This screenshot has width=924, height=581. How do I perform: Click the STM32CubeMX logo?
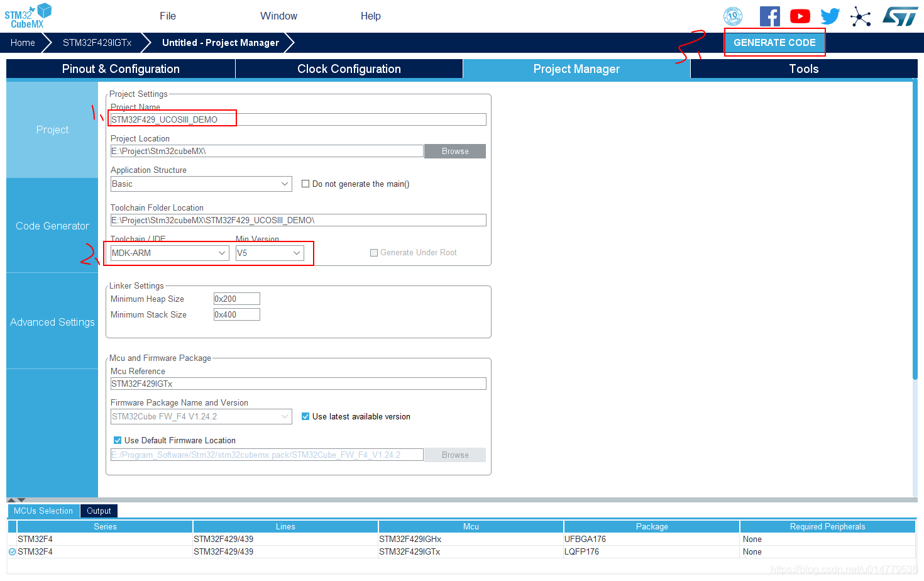coord(28,16)
